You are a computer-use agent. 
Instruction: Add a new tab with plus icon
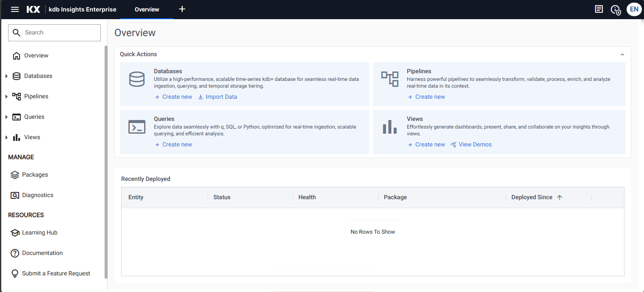tap(182, 9)
